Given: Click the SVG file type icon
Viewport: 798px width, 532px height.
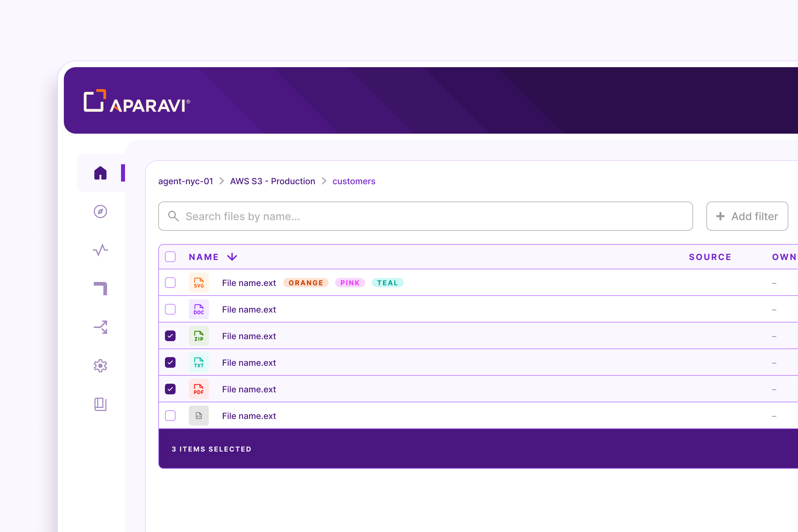Looking at the screenshot, I should (199, 283).
